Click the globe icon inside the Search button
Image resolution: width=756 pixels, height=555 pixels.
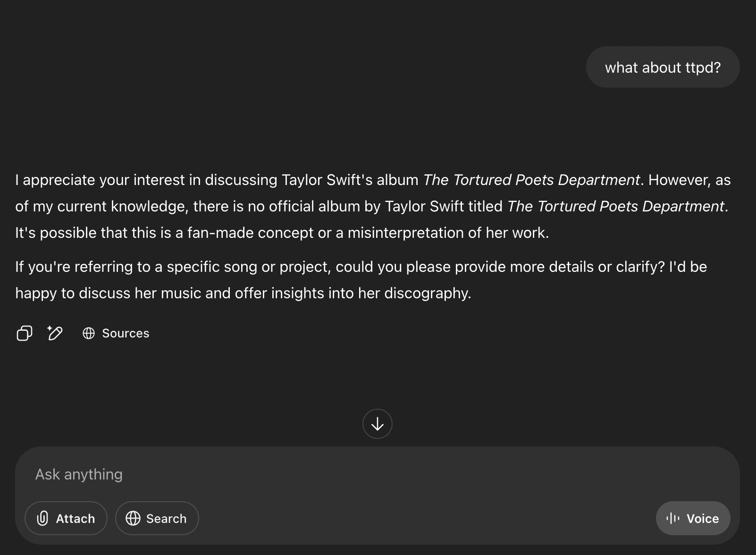pos(133,518)
